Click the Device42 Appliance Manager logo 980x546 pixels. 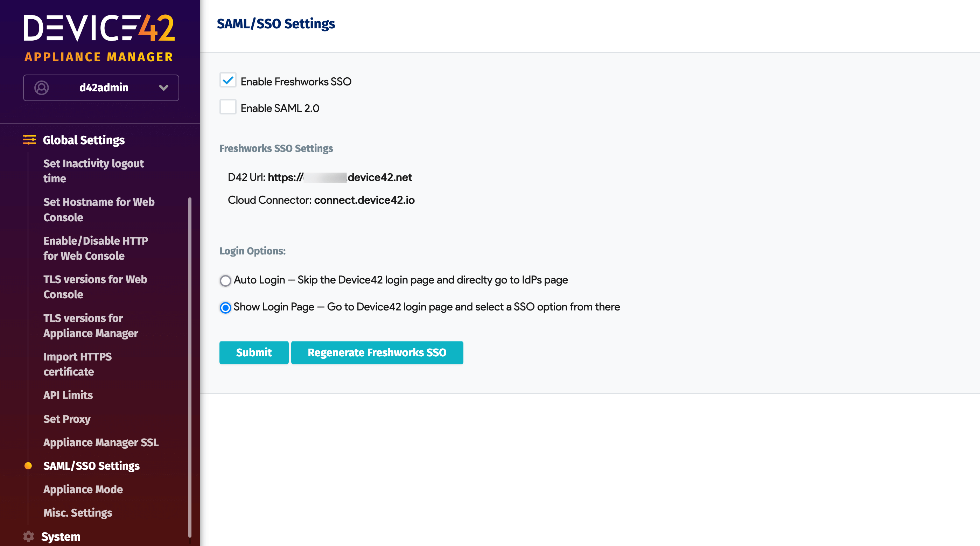pyautogui.click(x=99, y=36)
